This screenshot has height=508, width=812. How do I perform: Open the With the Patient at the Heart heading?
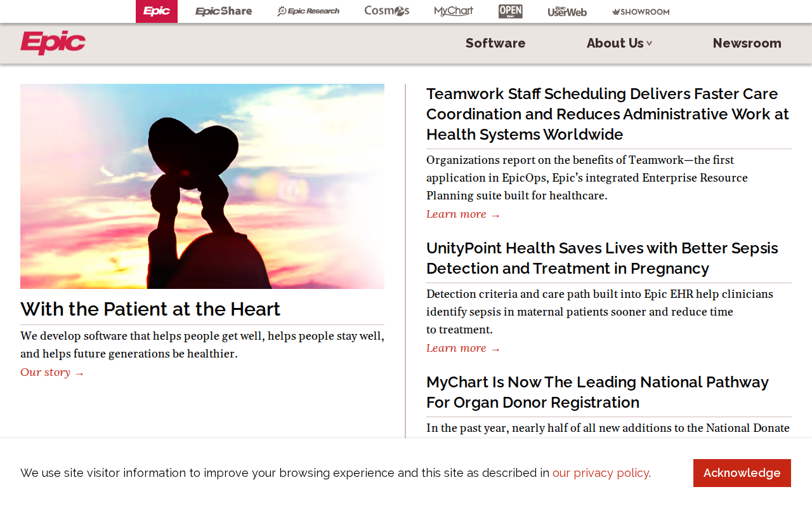tap(150, 309)
